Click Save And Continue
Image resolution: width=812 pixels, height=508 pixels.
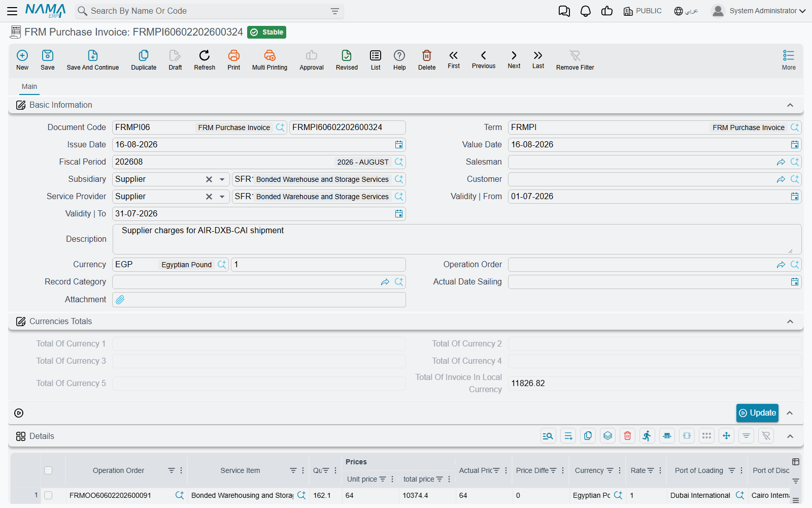(93, 59)
